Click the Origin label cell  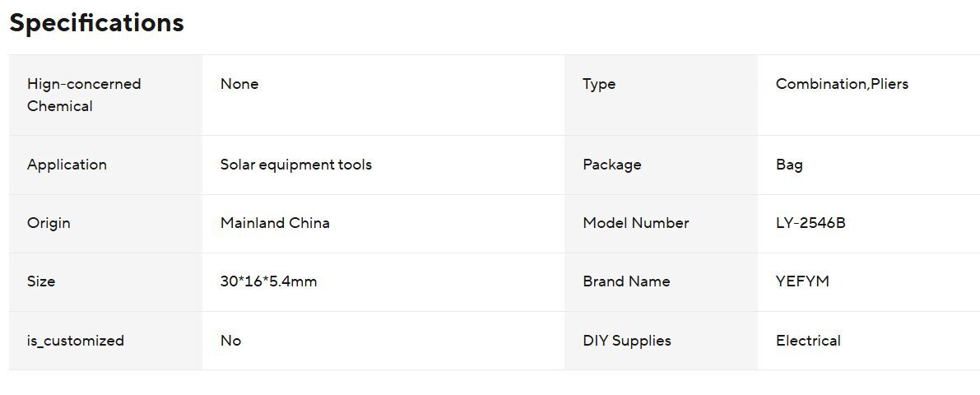click(49, 223)
